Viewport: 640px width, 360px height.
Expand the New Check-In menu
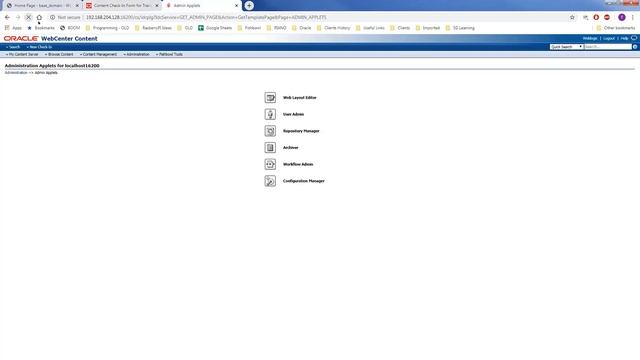(39, 47)
